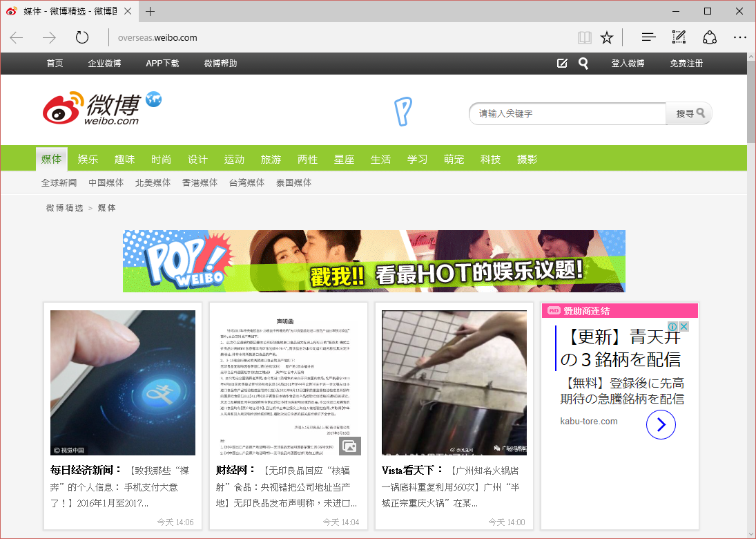Switch to the 娱乐 category tab
Image resolution: width=756 pixels, height=539 pixels.
(88, 159)
